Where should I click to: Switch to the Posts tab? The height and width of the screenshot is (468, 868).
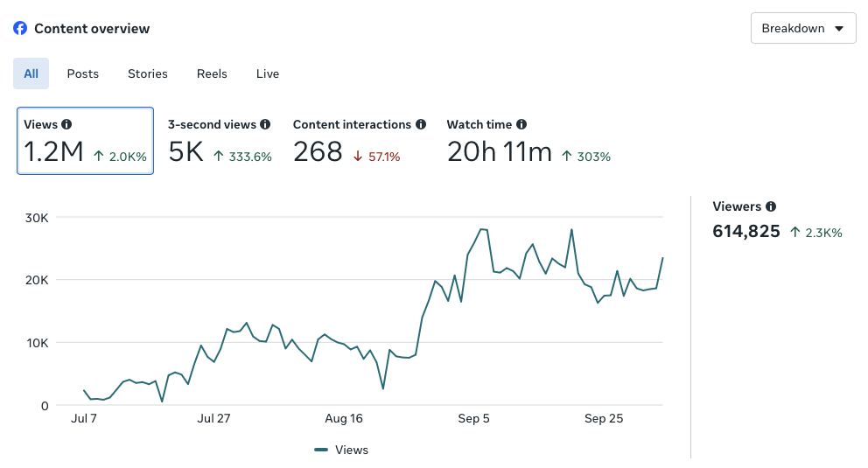click(83, 73)
